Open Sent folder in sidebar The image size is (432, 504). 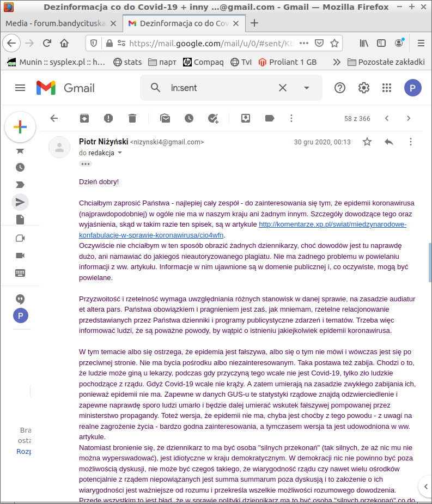[20, 202]
